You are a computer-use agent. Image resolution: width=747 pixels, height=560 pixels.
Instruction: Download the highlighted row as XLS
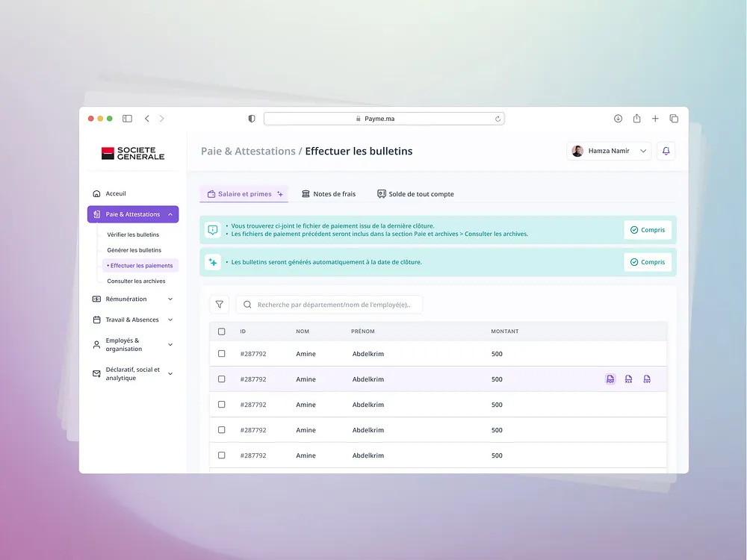[629, 379]
